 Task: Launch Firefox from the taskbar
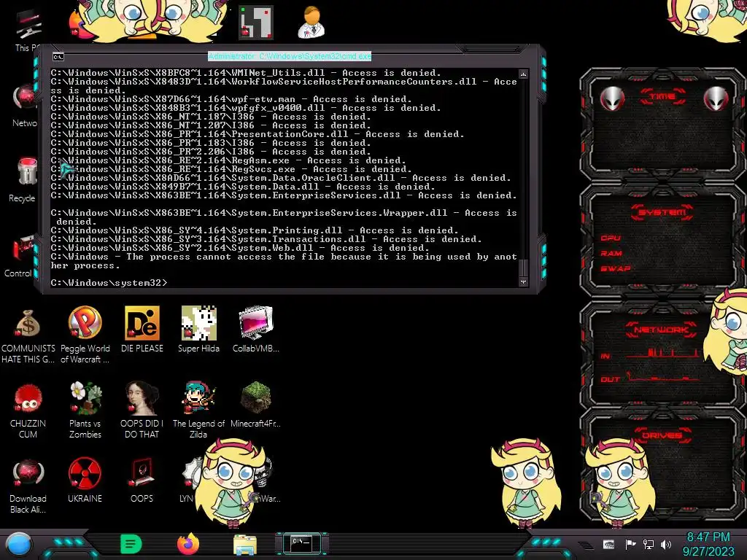188,544
